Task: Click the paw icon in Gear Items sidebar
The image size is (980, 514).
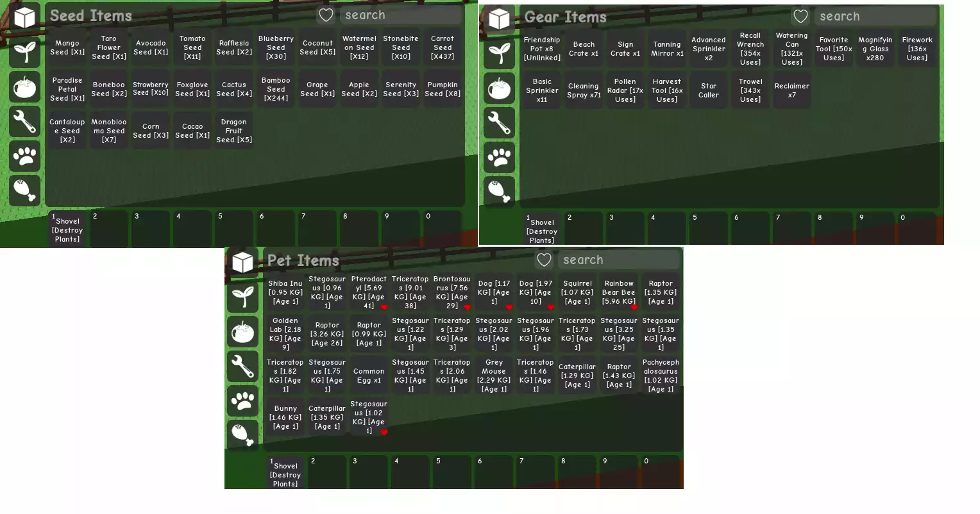Action: pos(499,157)
